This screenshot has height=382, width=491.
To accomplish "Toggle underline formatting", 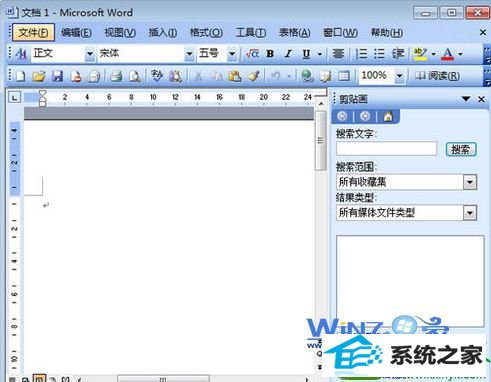I will click(x=306, y=54).
